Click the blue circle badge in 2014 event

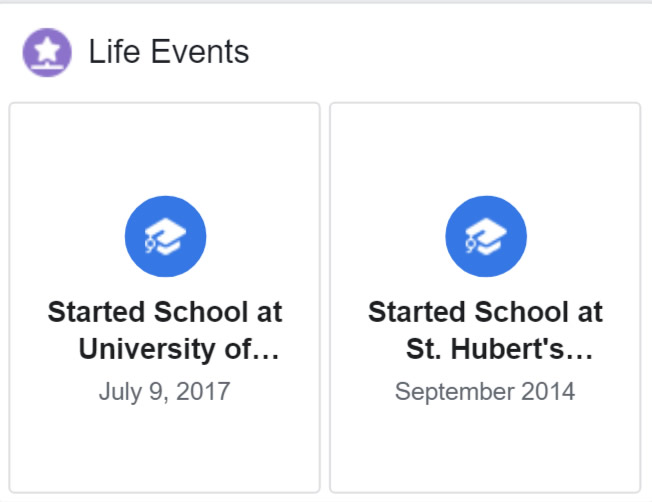pos(486,236)
